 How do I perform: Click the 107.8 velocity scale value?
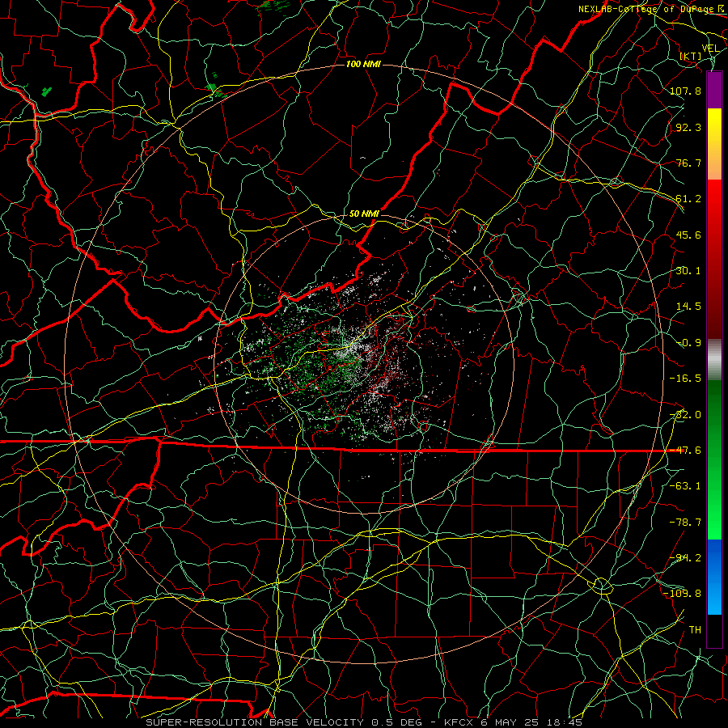tap(685, 91)
